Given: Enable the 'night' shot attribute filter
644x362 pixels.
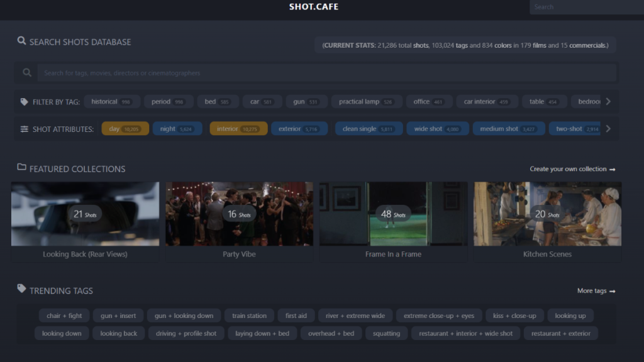Looking at the screenshot, I should pos(177,129).
